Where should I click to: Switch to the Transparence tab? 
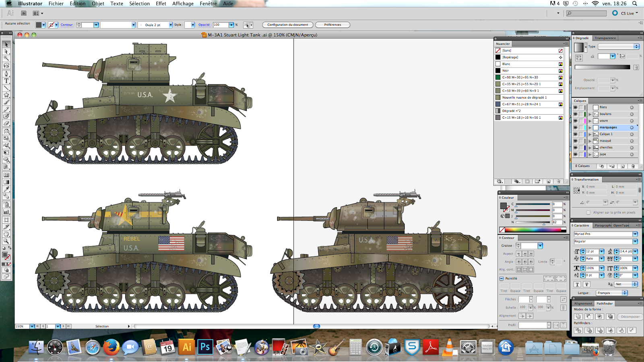pyautogui.click(x=605, y=38)
